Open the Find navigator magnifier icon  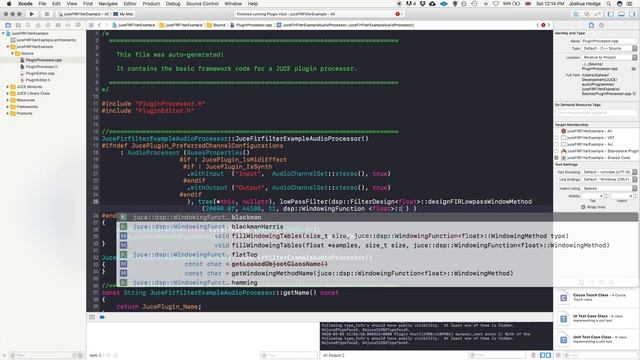tap(28, 25)
